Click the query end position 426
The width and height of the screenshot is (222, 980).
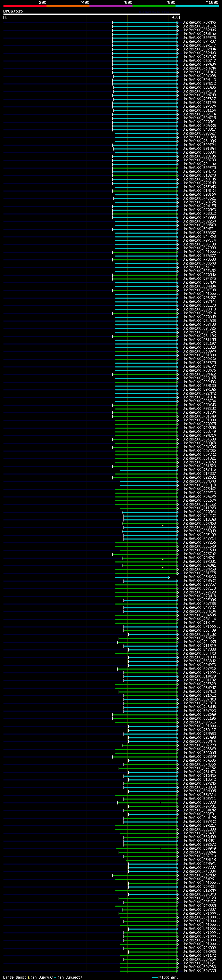click(x=175, y=17)
